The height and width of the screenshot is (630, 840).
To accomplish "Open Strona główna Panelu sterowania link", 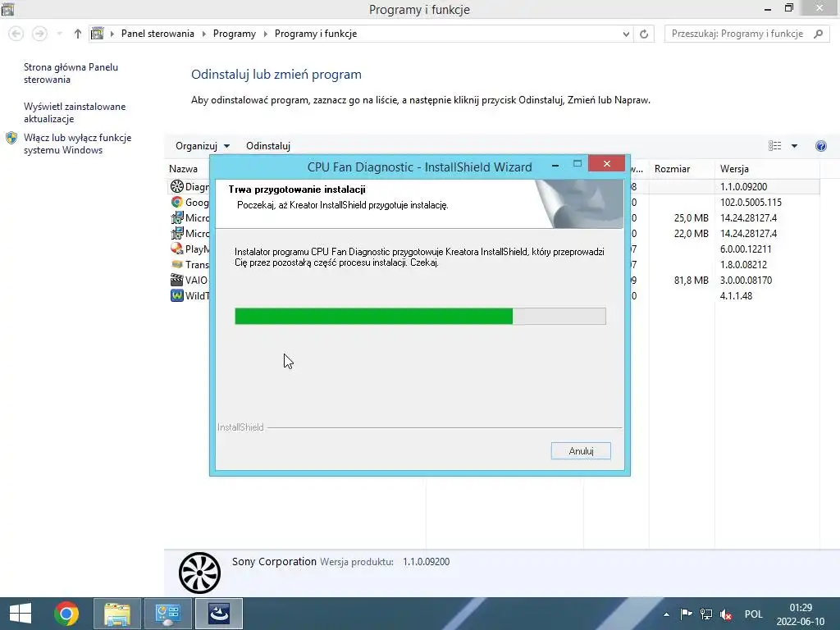I will click(x=71, y=73).
